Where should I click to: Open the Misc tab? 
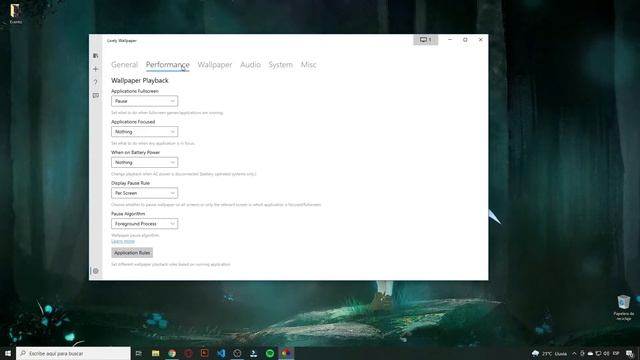pyautogui.click(x=309, y=64)
